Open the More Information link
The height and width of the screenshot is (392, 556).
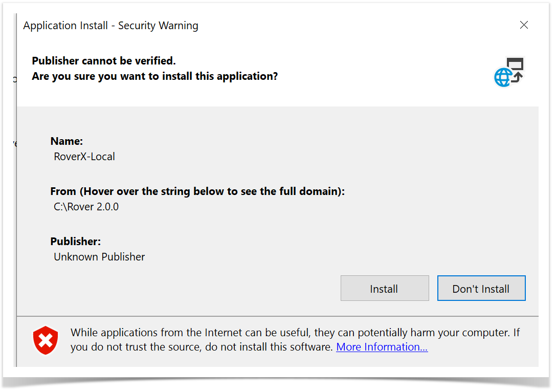tap(382, 347)
